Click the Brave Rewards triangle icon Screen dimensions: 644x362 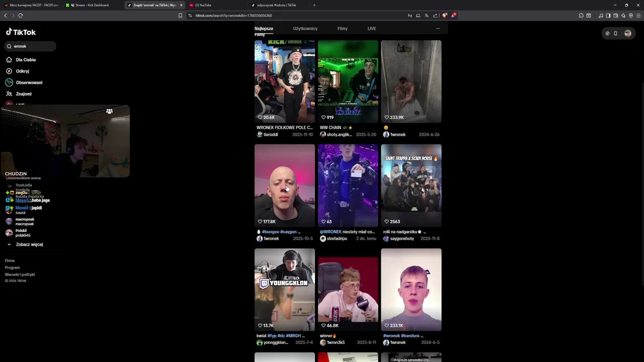pyautogui.click(x=453, y=15)
